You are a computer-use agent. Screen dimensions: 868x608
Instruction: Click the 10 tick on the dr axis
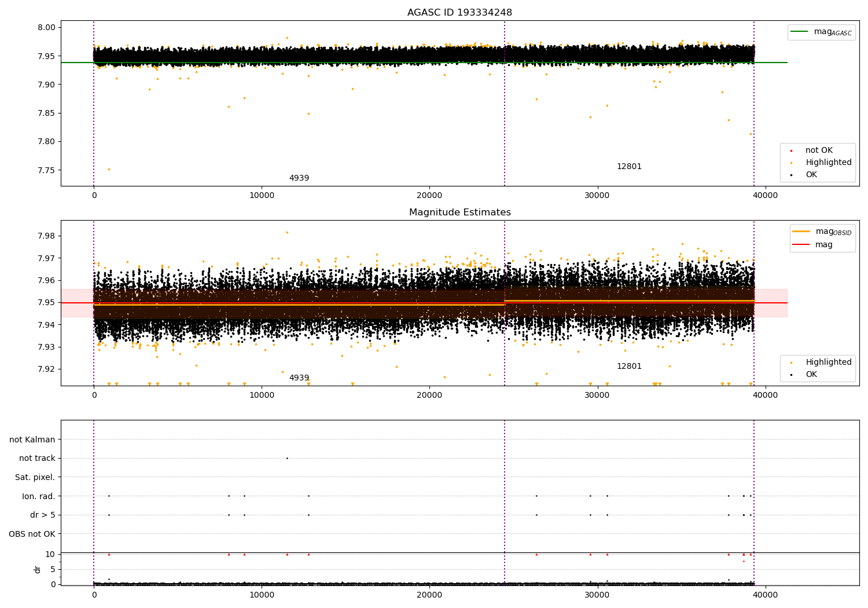click(x=50, y=554)
